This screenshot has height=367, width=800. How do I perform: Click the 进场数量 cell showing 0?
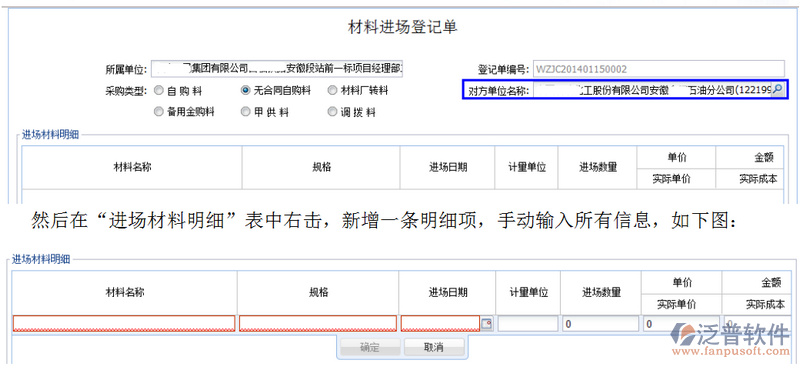tap(601, 324)
